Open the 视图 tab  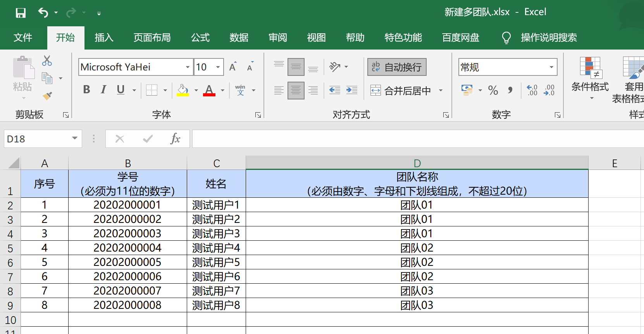pos(317,38)
